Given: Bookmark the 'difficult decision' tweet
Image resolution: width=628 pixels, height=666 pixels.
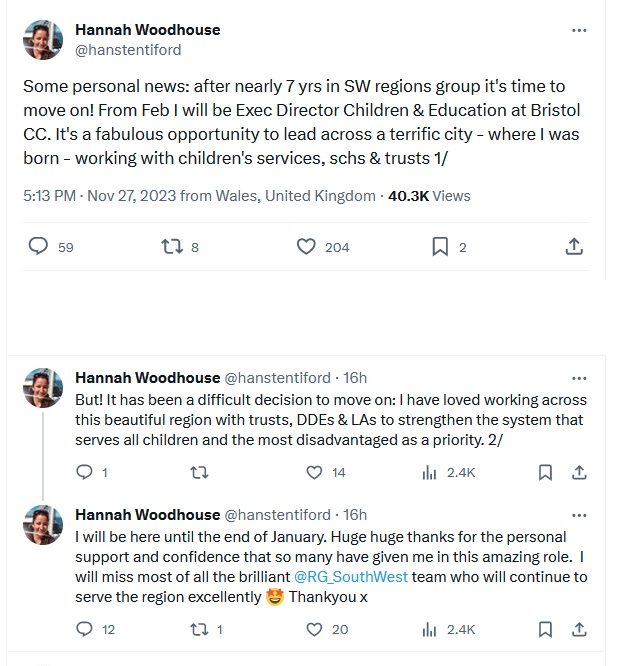Looking at the screenshot, I should pyautogui.click(x=546, y=472).
